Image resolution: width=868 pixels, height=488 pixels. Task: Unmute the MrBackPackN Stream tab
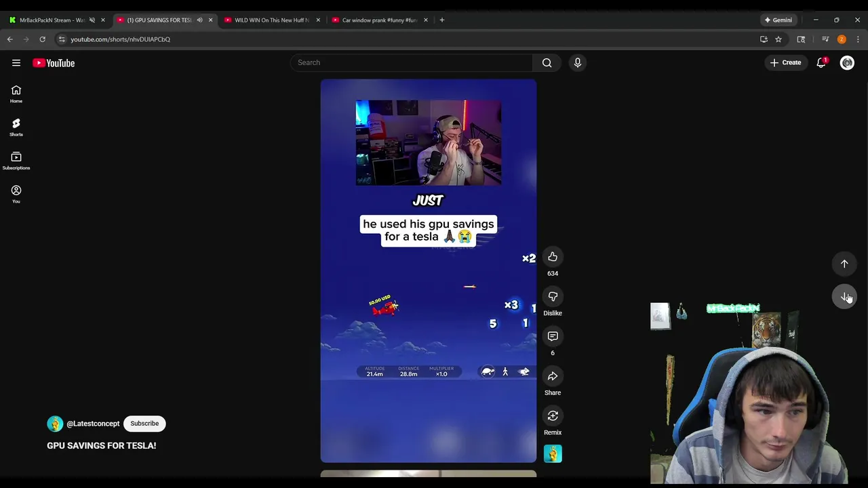pos(92,20)
